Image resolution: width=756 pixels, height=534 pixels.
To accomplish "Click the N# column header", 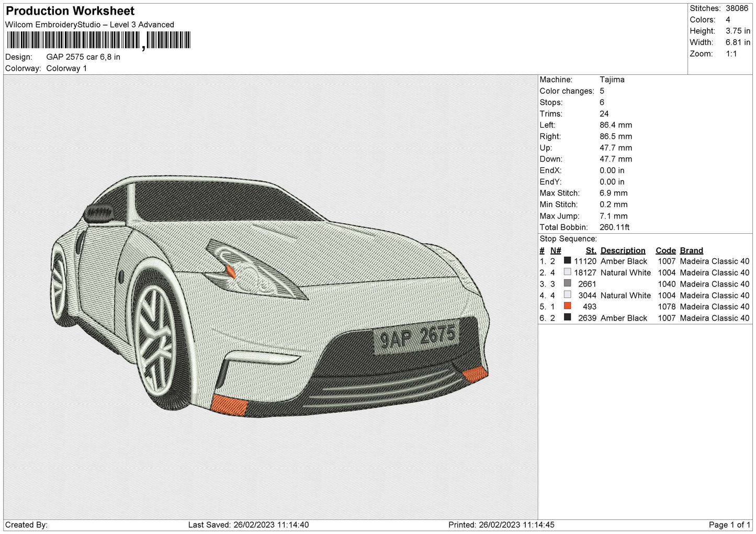I will [x=556, y=251].
